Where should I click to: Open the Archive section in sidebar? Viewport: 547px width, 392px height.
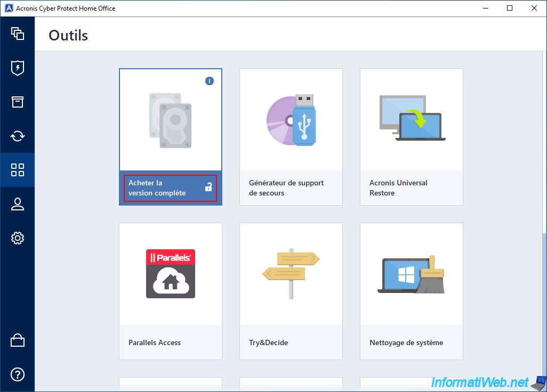[x=18, y=102]
